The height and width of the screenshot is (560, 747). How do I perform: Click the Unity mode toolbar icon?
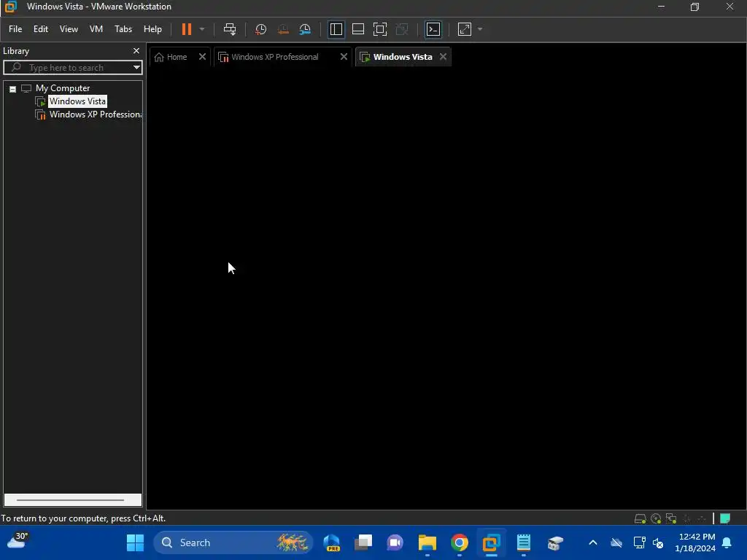click(402, 29)
